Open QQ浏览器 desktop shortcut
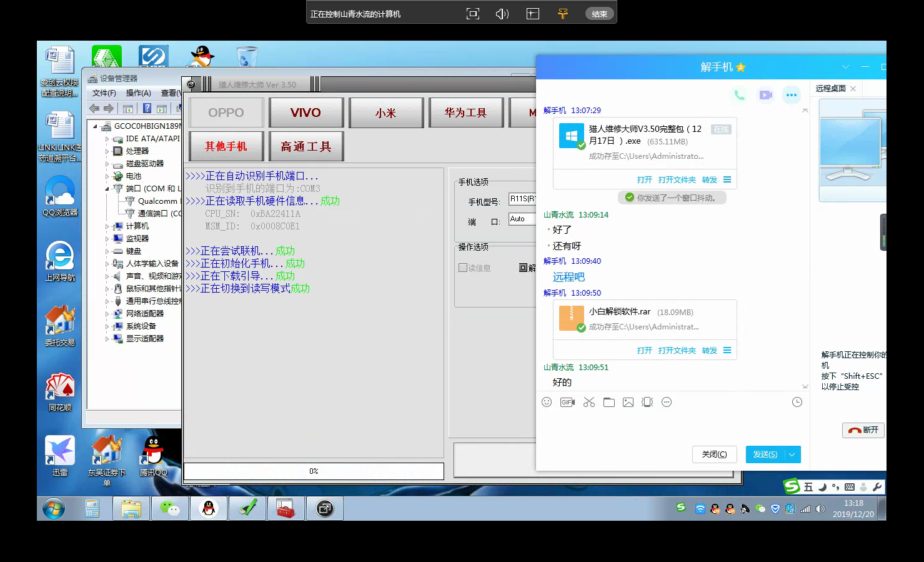This screenshot has height=562, width=924. coord(60,196)
